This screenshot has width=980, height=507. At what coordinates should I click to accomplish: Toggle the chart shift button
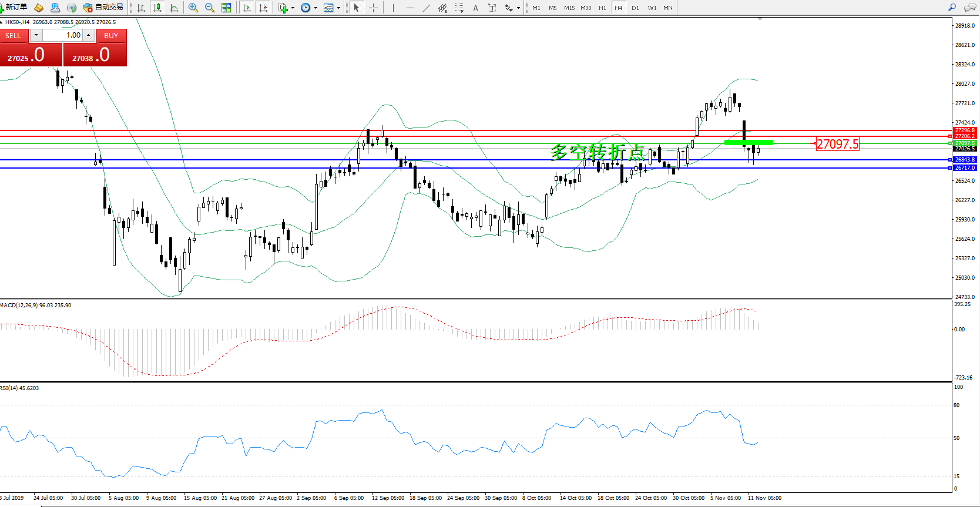pos(263,8)
